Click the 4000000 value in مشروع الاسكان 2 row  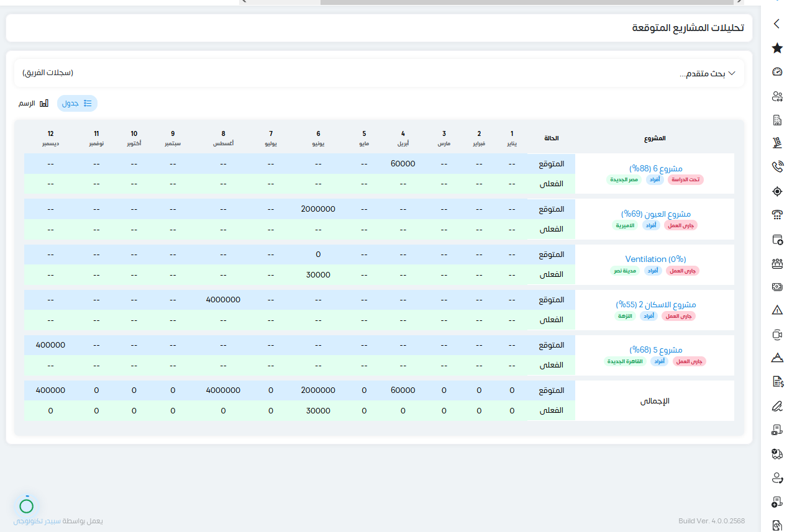point(223,300)
